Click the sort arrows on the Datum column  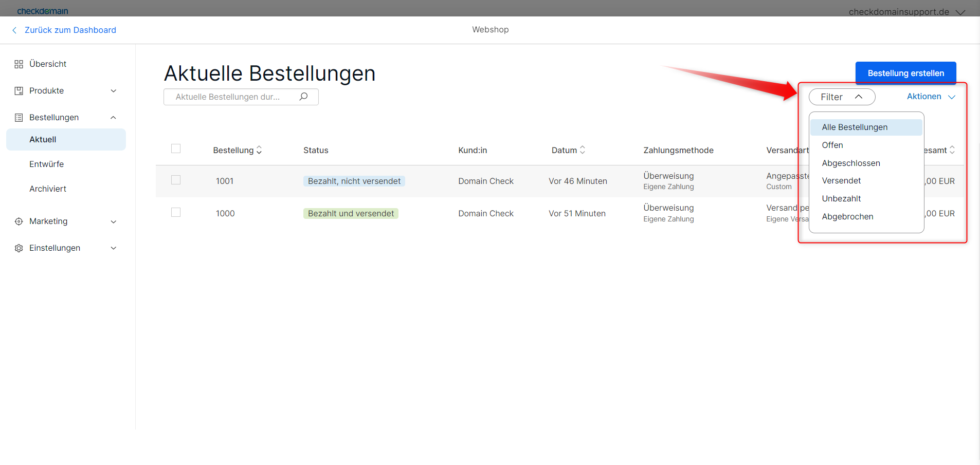click(x=583, y=150)
